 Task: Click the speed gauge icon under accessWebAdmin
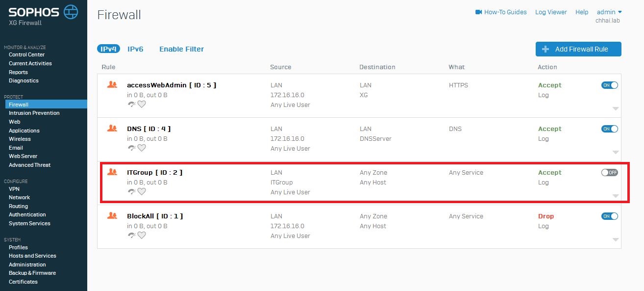(x=131, y=104)
